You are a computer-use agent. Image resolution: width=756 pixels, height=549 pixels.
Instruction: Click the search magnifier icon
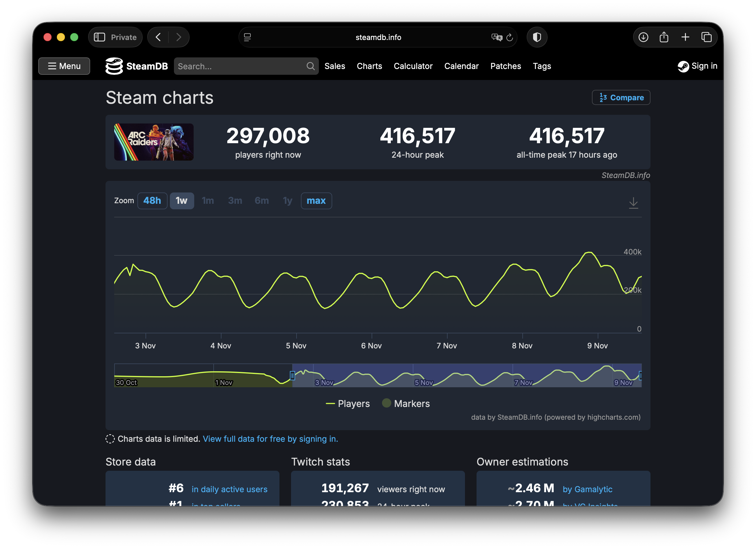(x=310, y=66)
